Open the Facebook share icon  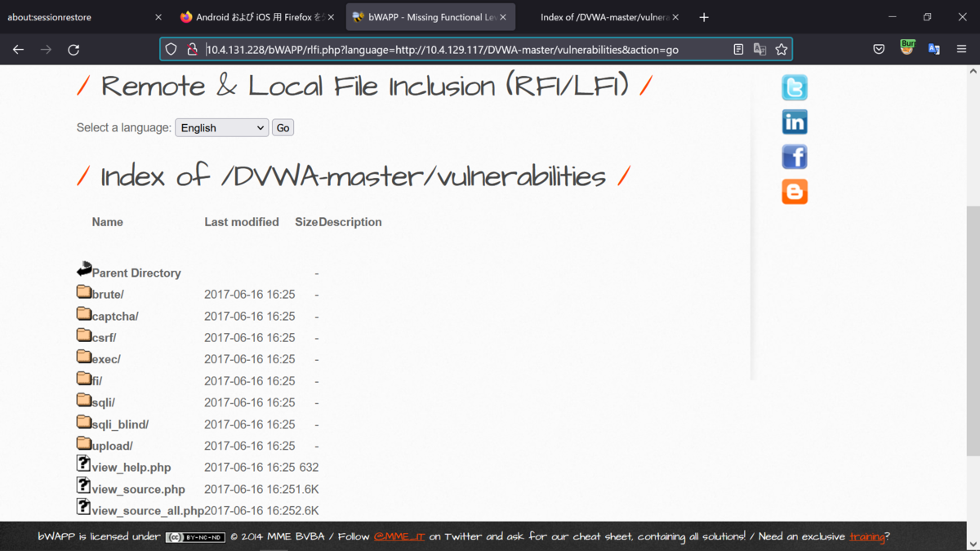[795, 157]
